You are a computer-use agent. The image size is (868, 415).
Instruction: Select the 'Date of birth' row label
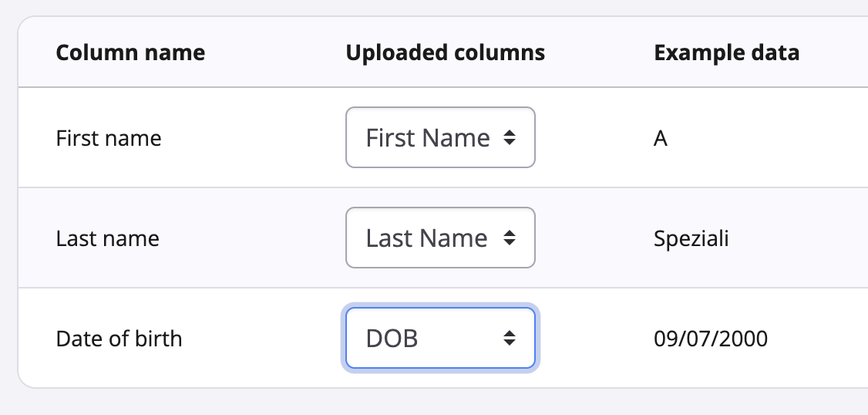[119, 339]
